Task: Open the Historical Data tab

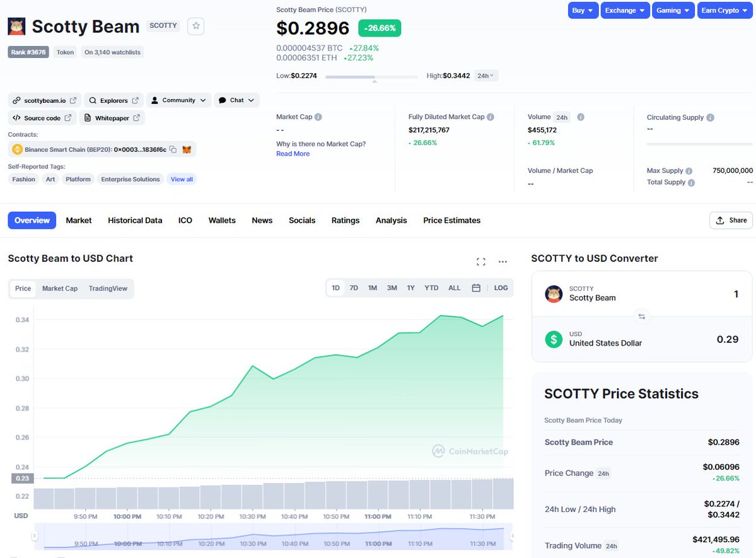Action: click(135, 221)
